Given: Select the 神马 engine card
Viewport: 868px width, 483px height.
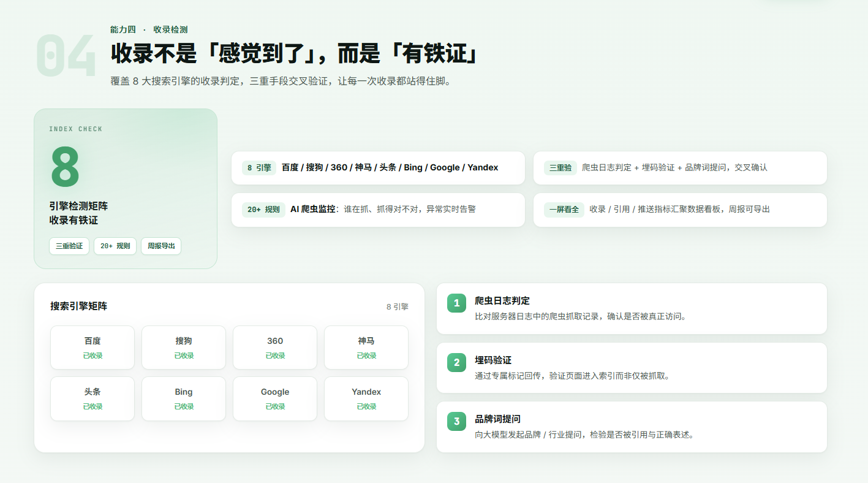Looking at the screenshot, I should (x=366, y=348).
